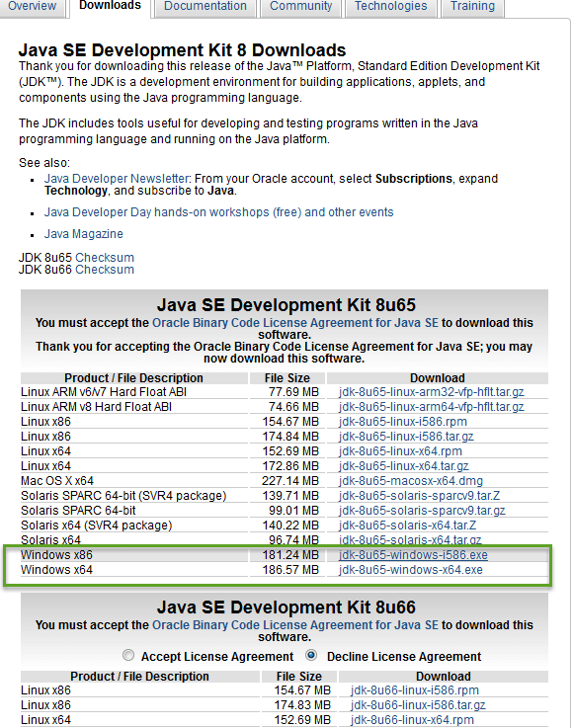Image resolution: width=573 pixels, height=728 pixels.
Task: Click the '74.66 MB' file size
Action: pyautogui.click(x=294, y=407)
